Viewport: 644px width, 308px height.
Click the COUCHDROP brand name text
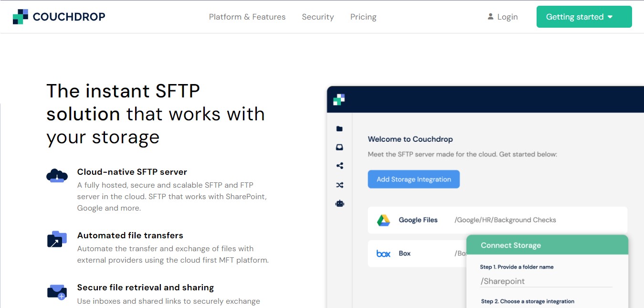[x=69, y=17]
